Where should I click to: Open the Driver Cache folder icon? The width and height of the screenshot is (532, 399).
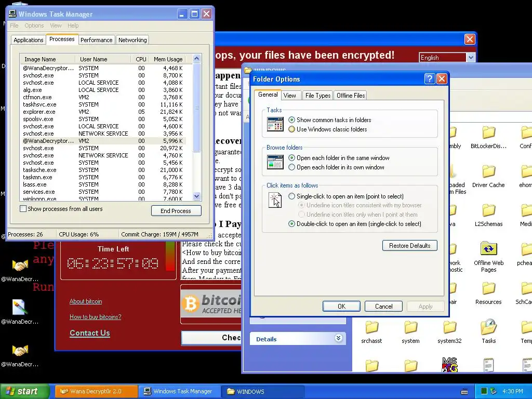tap(488, 171)
